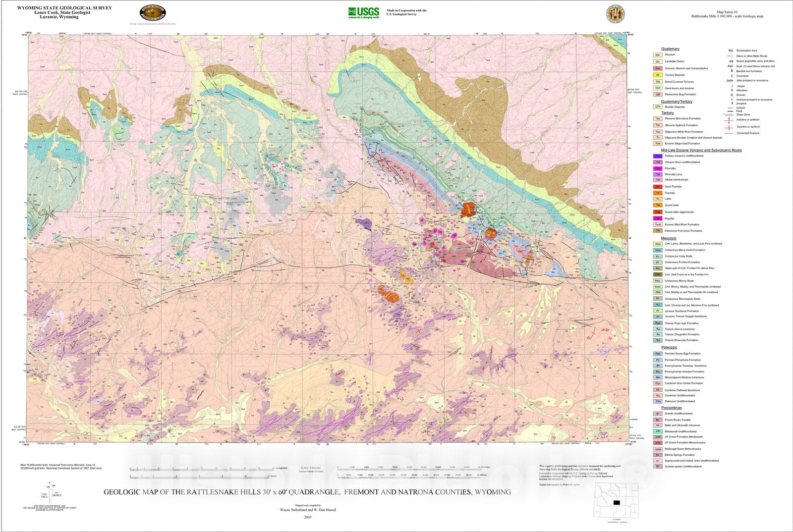Toggle the Twdr Eocene Wind River Formation swatch
Viewport: 793px width, 532px height.
658,224
